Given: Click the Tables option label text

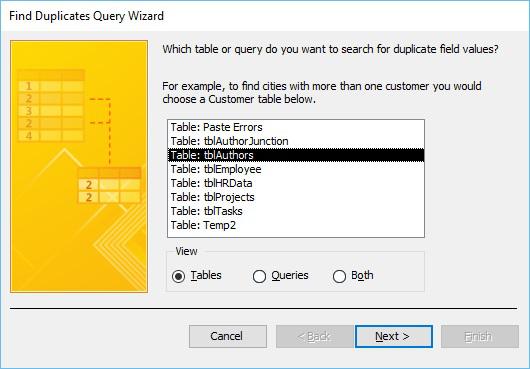Looking at the screenshot, I should pyautogui.click(x=206, y=275).
